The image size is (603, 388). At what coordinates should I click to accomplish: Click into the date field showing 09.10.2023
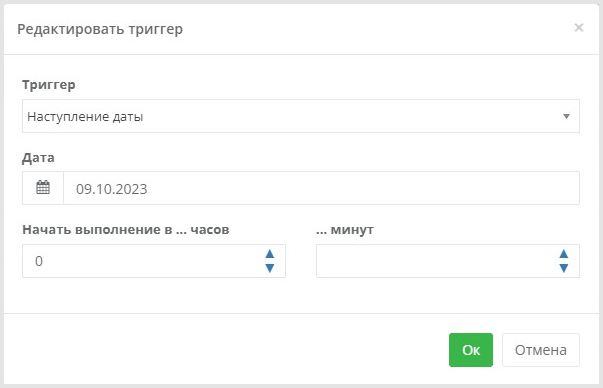coord(321,188)
